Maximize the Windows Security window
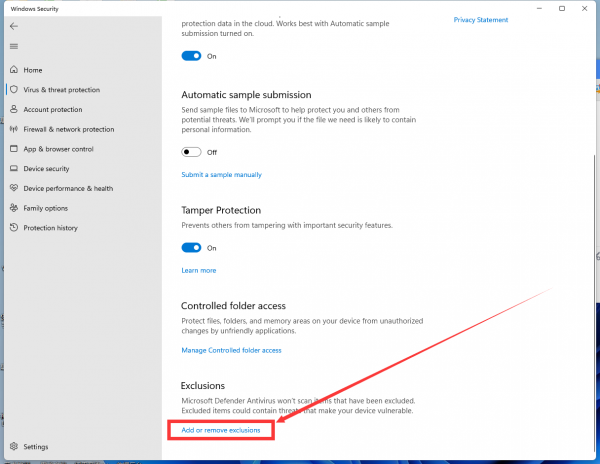 point(562,8)
